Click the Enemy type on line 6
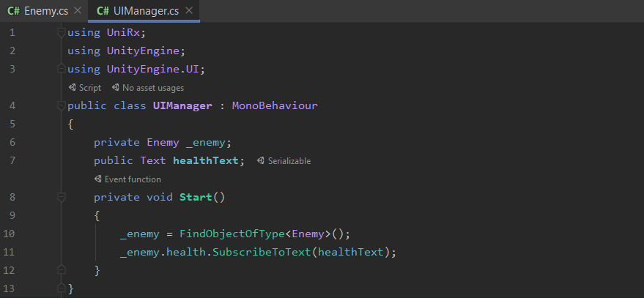The image size is (644, 298). [x=163, y=143]
